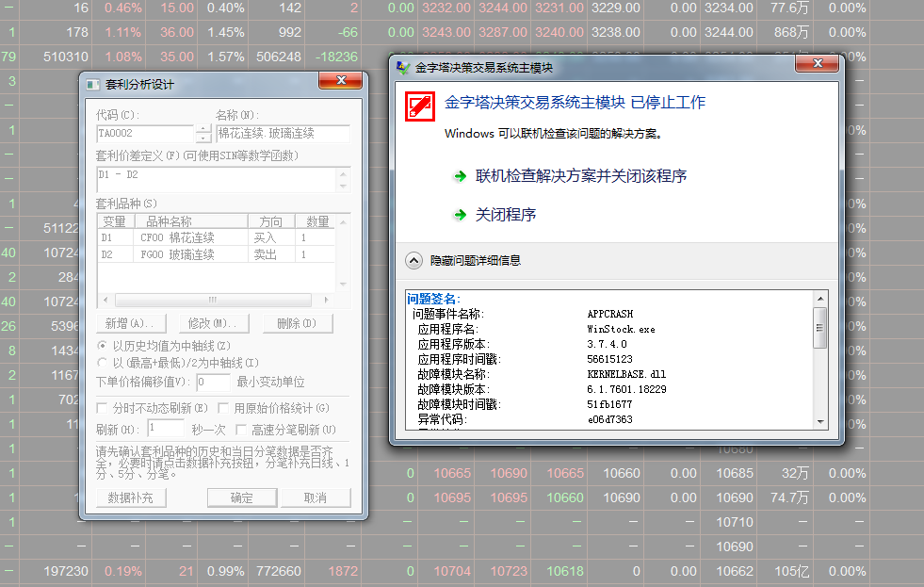Click right arrow of 套利品种 horizontal scrollbar
Screen dimensions: 924x587
pos(327,300)
